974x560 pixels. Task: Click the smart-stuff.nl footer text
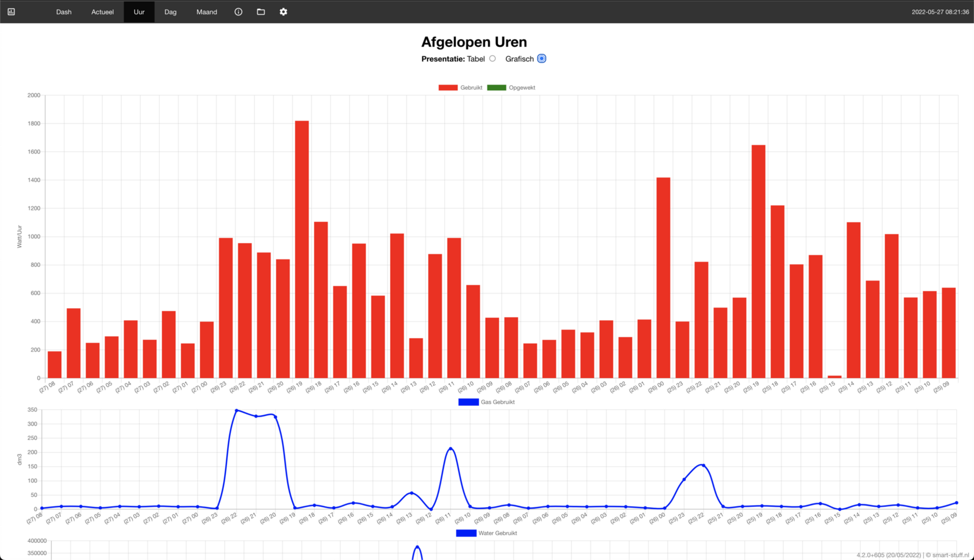(x=950, y=555)
